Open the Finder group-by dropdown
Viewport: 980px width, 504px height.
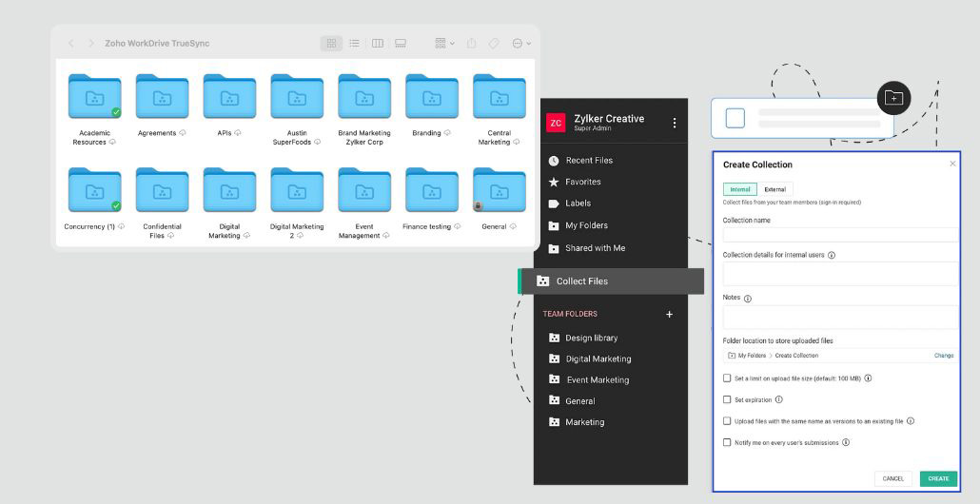pos(444,43)
